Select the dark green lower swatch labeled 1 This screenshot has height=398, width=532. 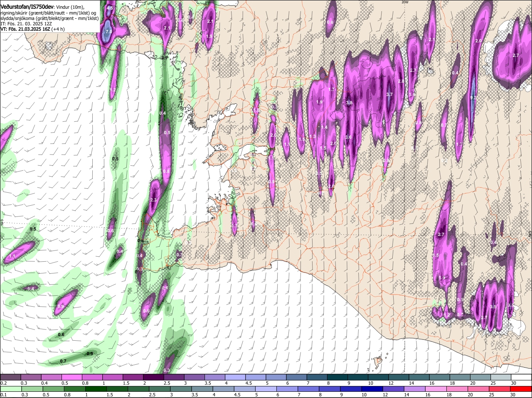96,389
